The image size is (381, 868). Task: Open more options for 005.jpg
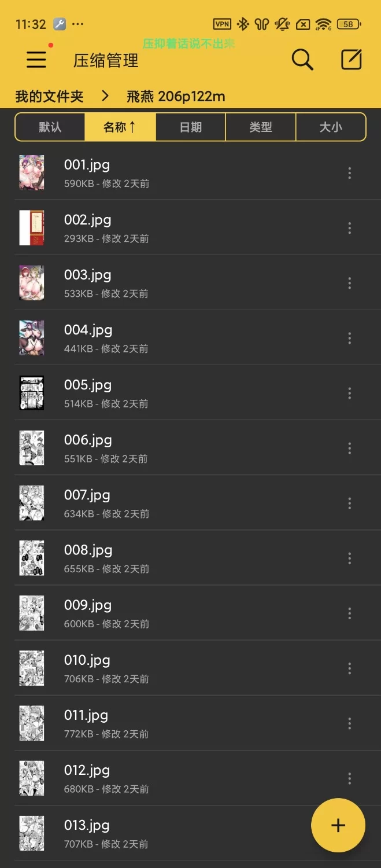(349, 393)
